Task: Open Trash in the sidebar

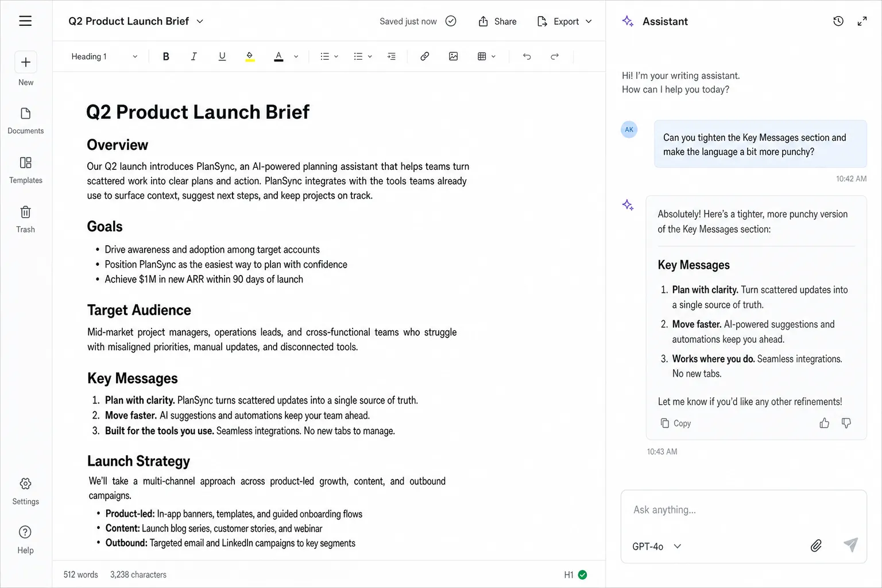Action: coord(26,219)
